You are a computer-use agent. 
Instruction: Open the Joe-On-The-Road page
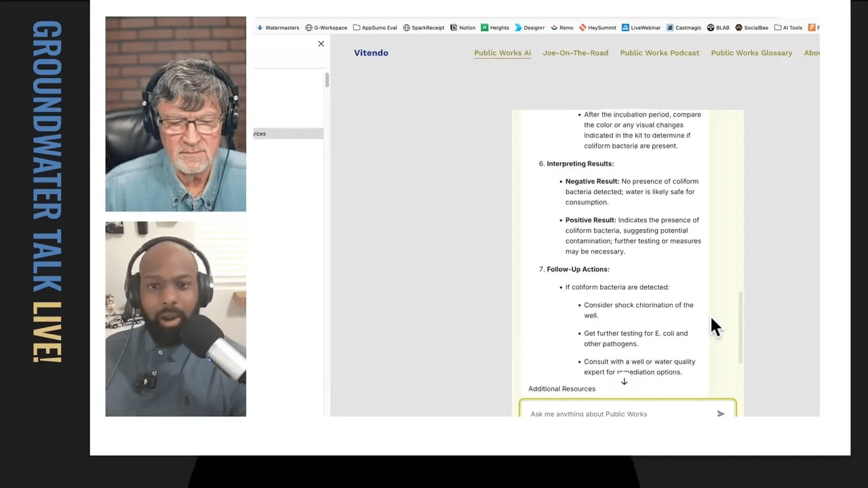pos(575,53)
